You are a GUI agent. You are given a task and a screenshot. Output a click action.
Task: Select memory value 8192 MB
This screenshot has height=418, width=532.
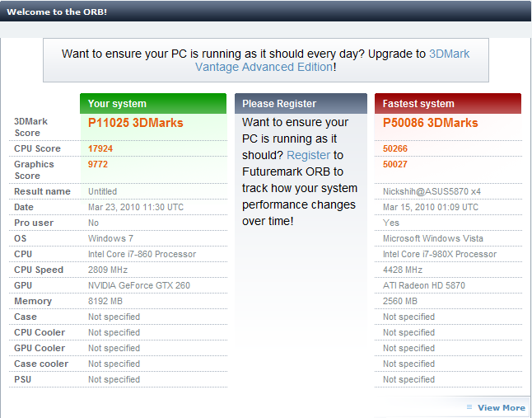[105, 301]
